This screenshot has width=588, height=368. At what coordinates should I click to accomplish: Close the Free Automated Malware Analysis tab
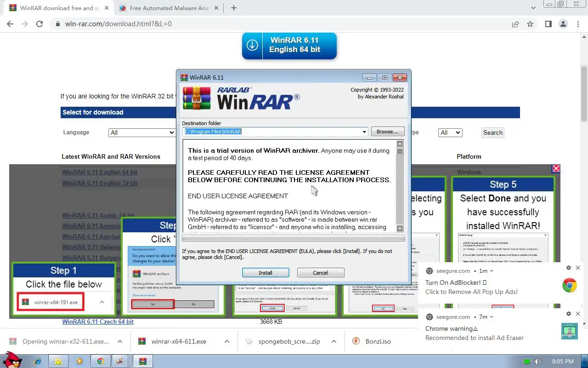(216, 8)
